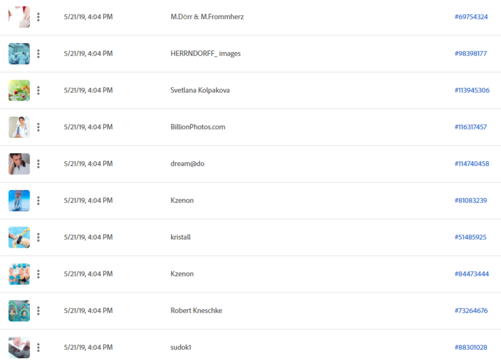Select the doctor thumbnail for BillionPhotos.com
The width and height of the screenshot is (501, 363).
pos(19,127)
